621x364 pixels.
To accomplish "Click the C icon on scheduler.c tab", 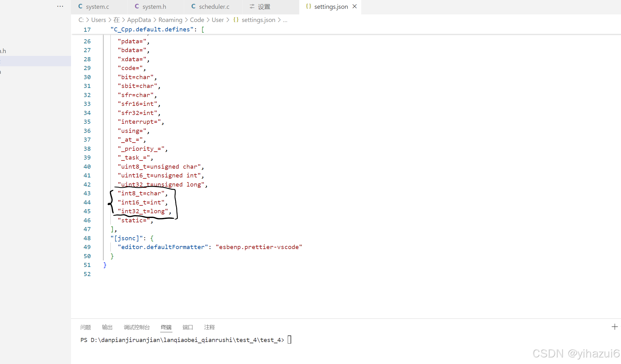I will pos(193,7).
